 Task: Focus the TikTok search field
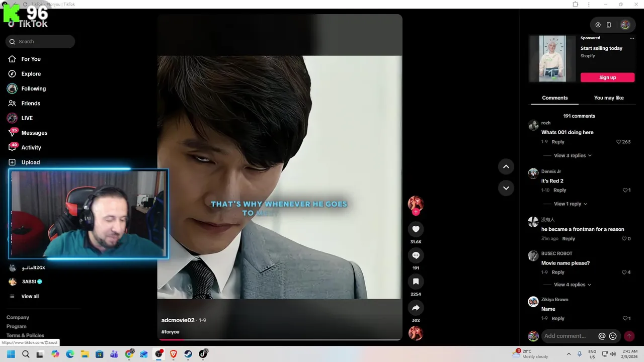pos(40,42)
